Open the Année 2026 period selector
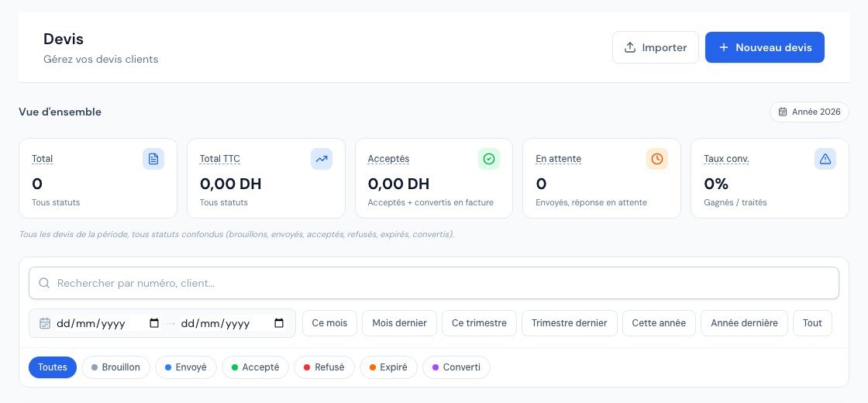Screen dimensions: 868x403 [x=809, y=112]
